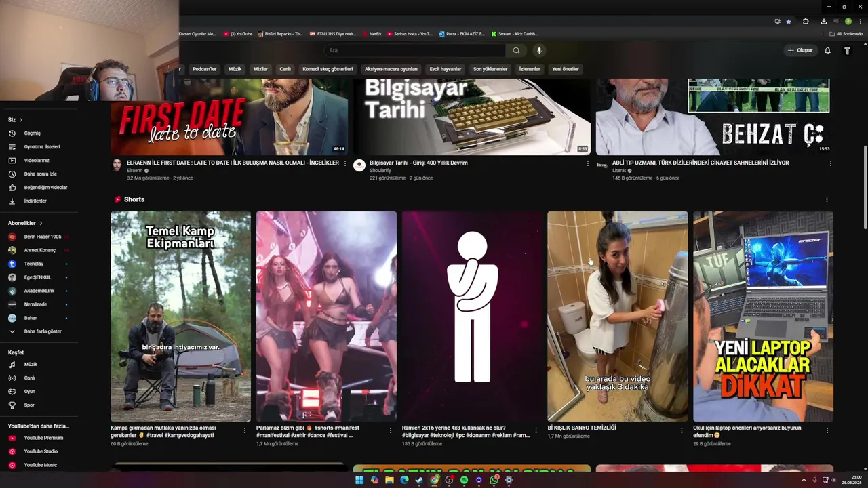
Task: Open the Ahmet Konanç subscription
Action: click(x=39, y=250)
